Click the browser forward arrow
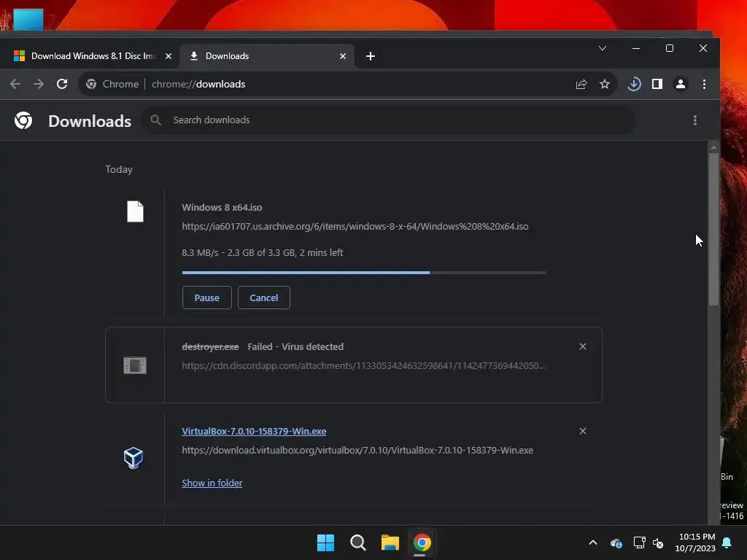747x560 pixels. [39, 85]
